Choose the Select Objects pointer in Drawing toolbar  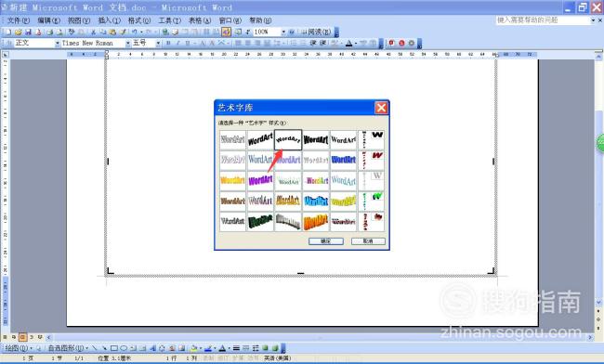(38, 348)
